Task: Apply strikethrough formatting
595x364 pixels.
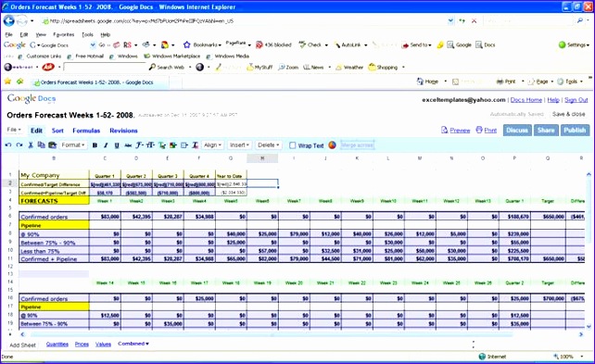Action: (128, 145)
